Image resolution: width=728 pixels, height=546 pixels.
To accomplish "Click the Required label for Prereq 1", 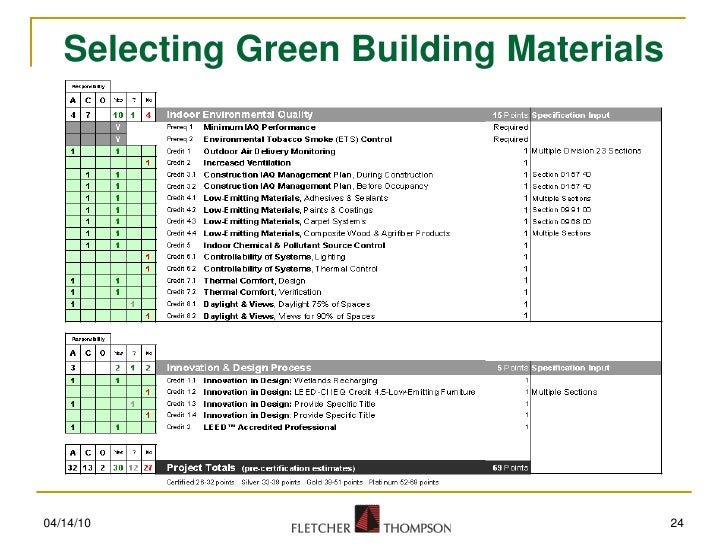I will [511, 127].
